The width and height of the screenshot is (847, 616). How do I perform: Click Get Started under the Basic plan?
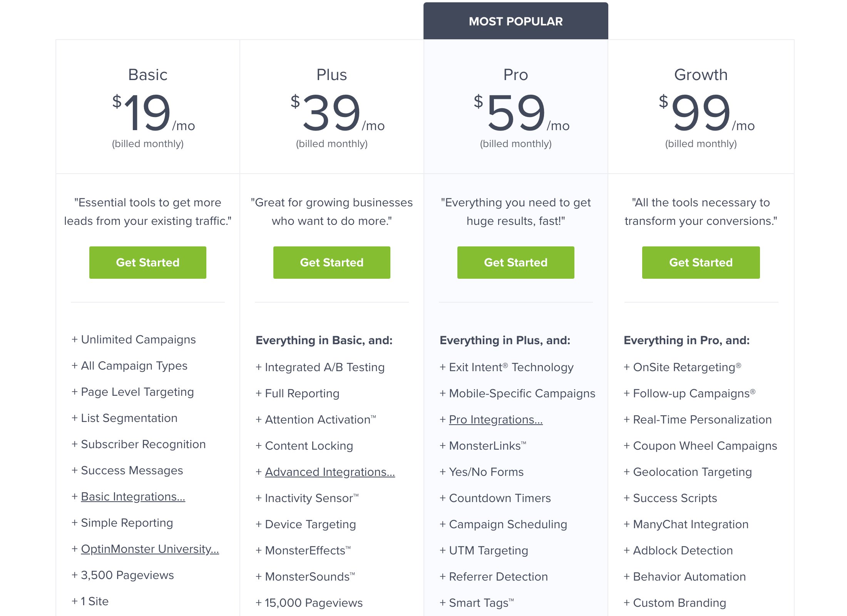[x=147, y=262]
